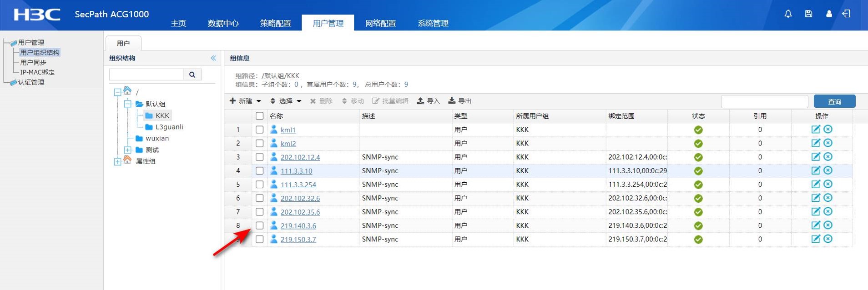Viewport: 868px width, 290px height.
Task: Open the 用户同步 sidebar item
Action: [33, 62]
